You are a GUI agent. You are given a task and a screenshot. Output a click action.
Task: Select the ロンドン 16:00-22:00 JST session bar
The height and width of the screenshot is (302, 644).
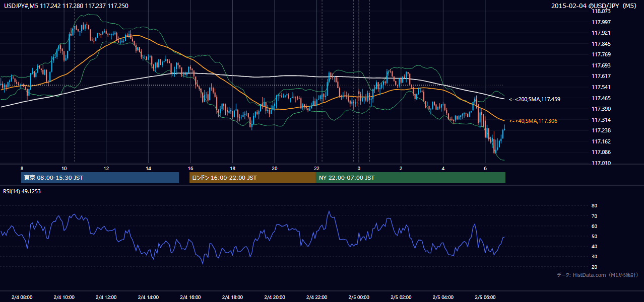[252, 178]
